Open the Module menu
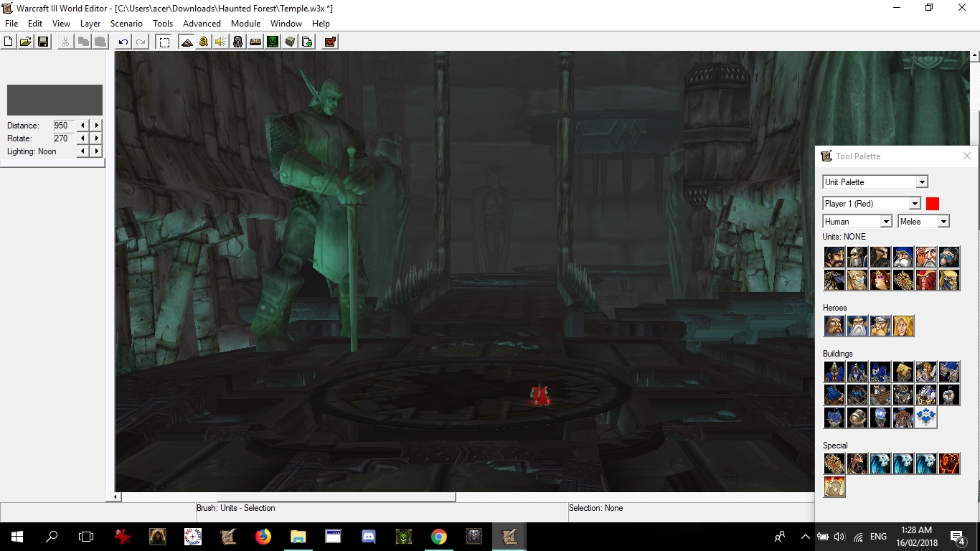 pos(245,24)
